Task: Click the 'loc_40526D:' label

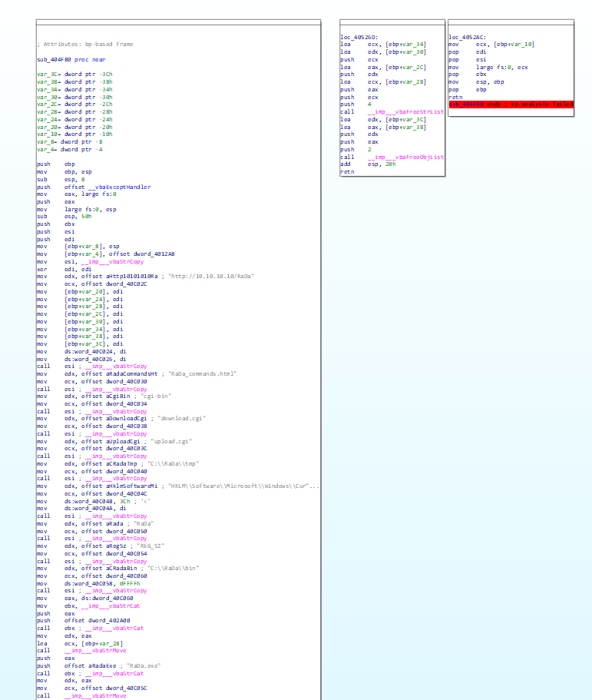Action: click(359, 37)
